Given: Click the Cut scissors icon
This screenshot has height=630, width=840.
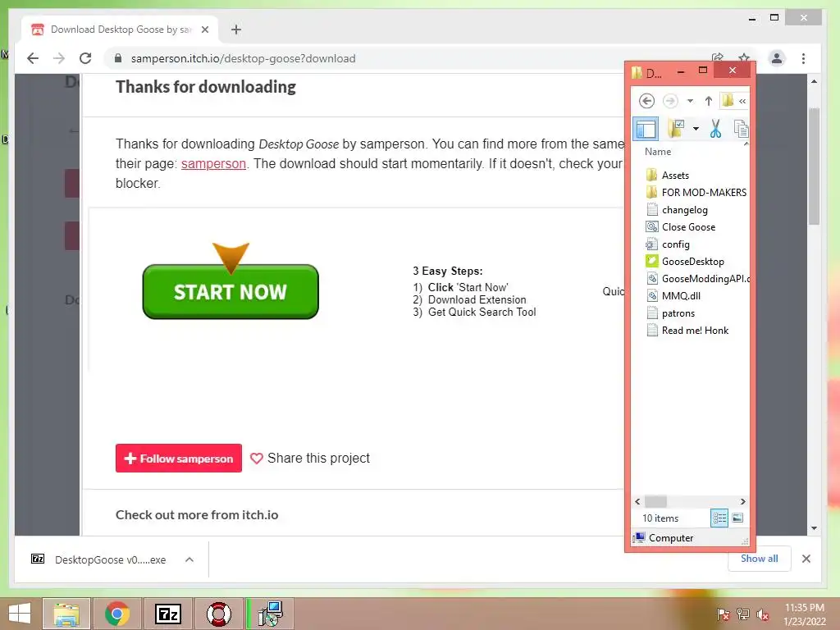Looking at the screenshot, I should pyautogui.click(x=715, y=129).
